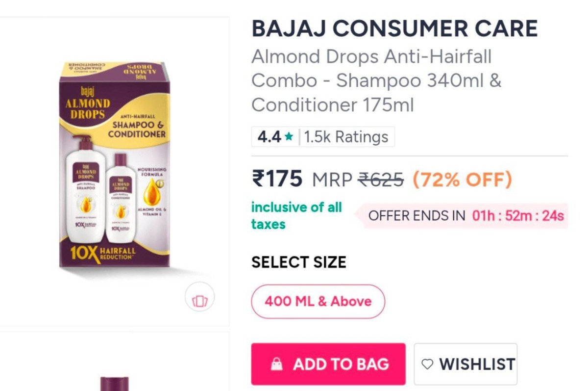
Task: Click the 72% OFF discount label
Action: [462, 180]
